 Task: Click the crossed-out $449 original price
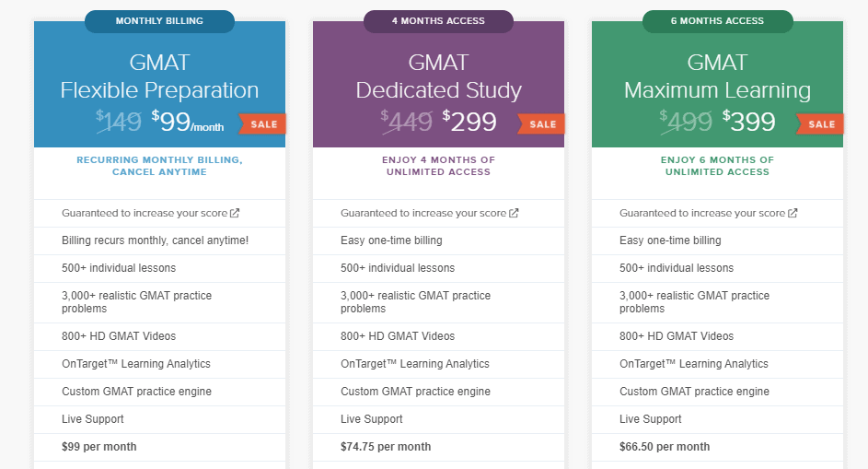(x=407, y=123)
